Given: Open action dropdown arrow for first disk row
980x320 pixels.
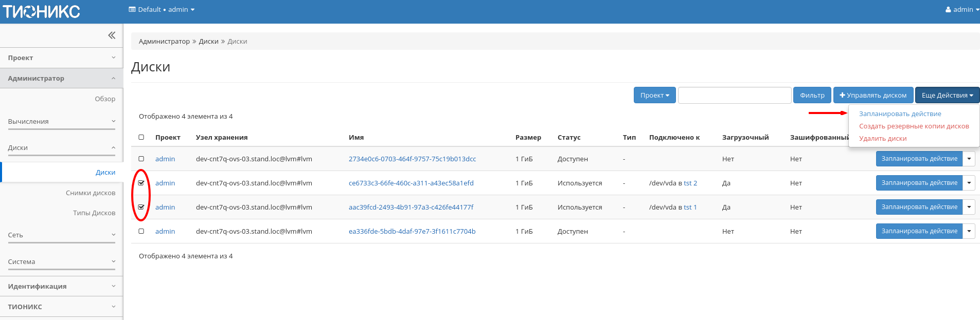Looking at the screenshot, I should point(969,159).
